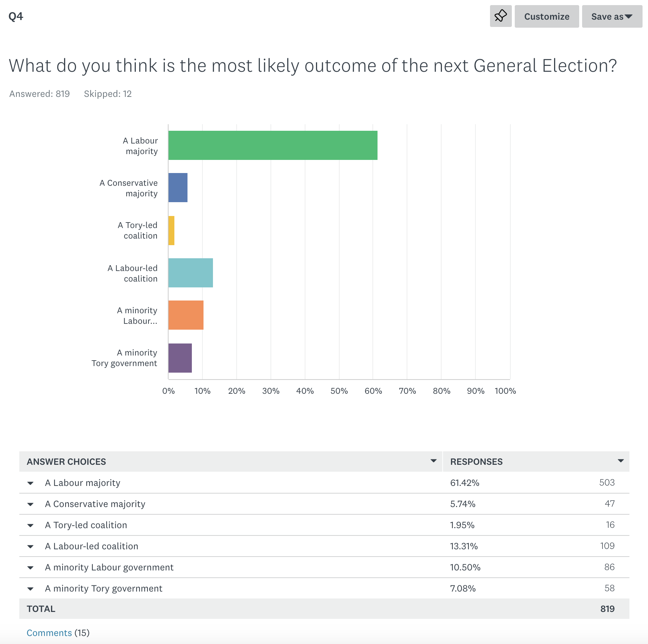The image size is (648, 644).
Task: Click the pin icon beside Customize
Action: [x=501, y=16]
